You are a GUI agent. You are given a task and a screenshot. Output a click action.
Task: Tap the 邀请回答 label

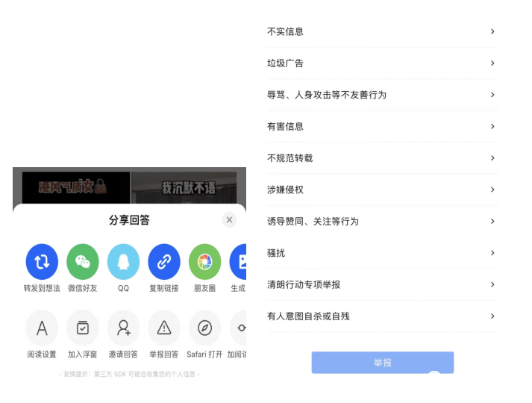123,354
